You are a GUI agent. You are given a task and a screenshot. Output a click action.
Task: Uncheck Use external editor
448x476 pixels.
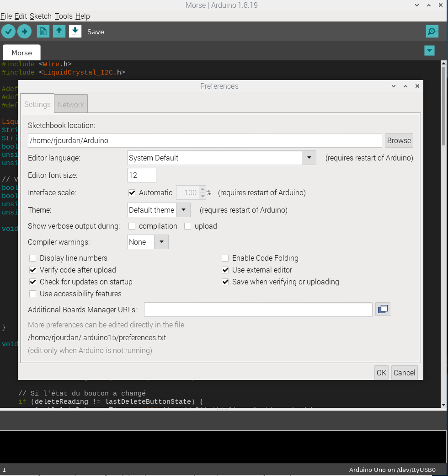pyautogui.click(x=225, y=270)
